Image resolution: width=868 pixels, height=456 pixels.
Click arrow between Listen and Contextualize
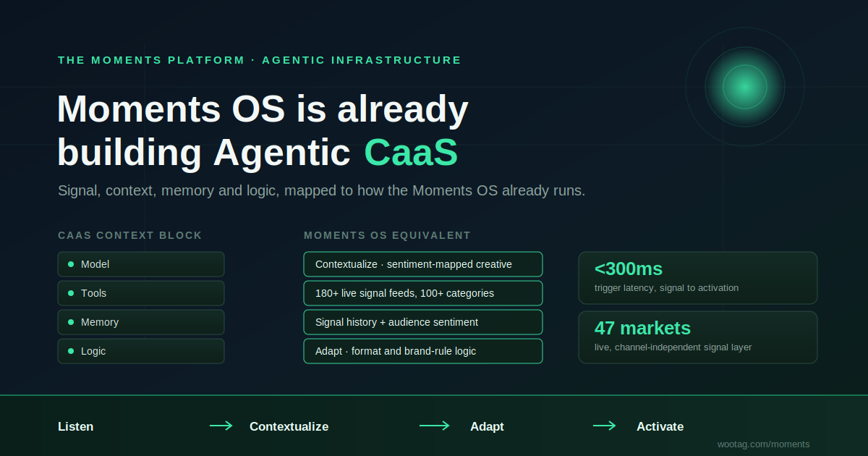pos(221,426)
